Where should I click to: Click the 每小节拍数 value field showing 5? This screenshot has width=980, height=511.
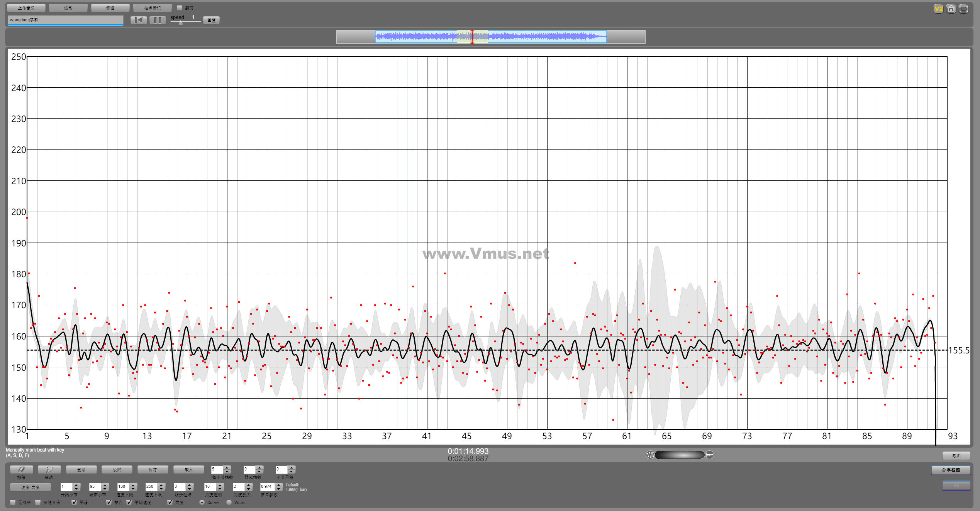point(217,469)
